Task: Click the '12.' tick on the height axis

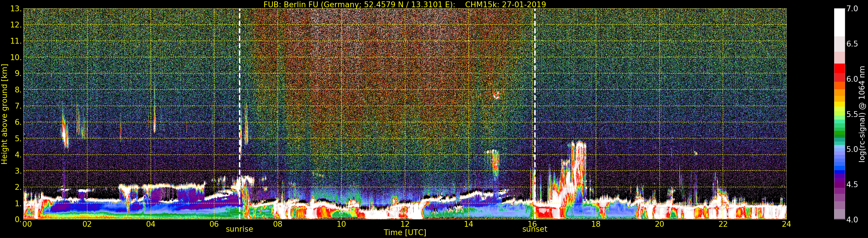Action: point(16,25)
